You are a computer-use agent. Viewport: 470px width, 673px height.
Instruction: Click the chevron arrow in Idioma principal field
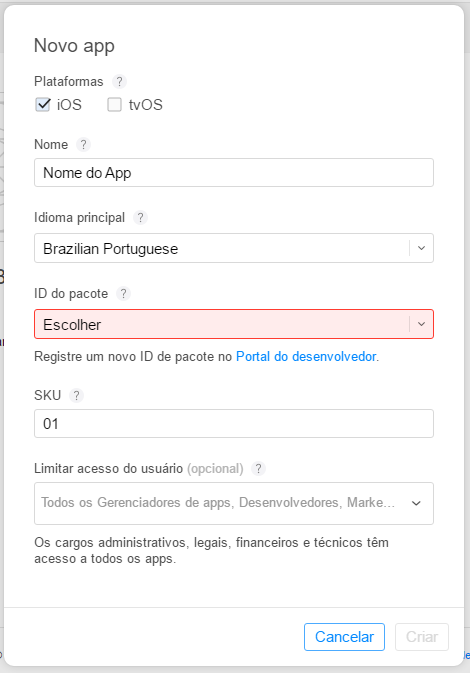pos(421,248)
